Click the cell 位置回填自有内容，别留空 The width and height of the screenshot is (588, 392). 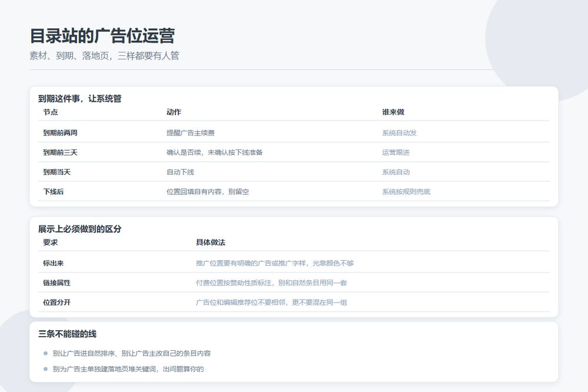point(208,191)
